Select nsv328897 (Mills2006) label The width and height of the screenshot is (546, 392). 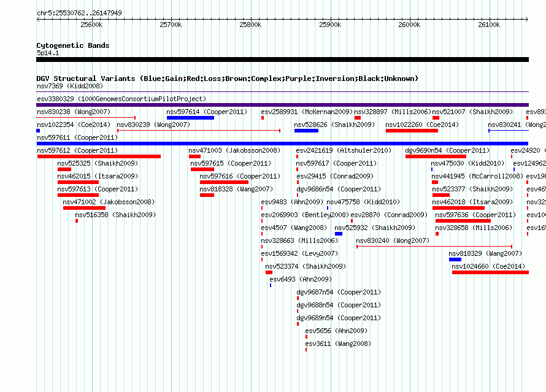click(x=393, y=112)
